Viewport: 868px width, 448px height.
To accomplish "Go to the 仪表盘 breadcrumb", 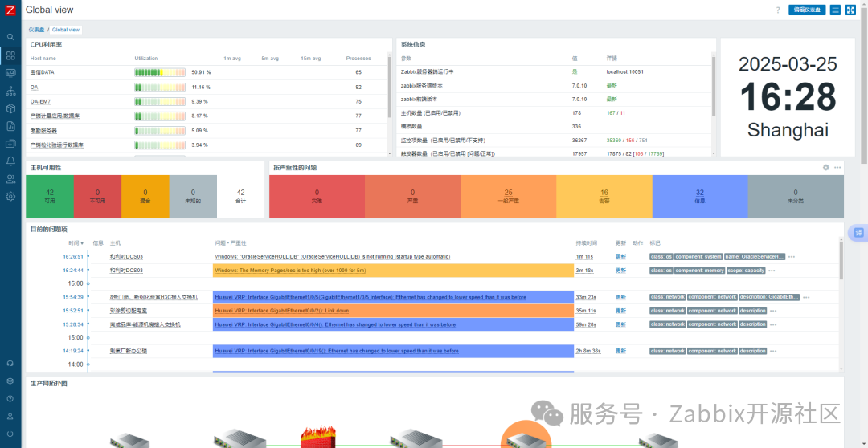I will coord(36,30).
